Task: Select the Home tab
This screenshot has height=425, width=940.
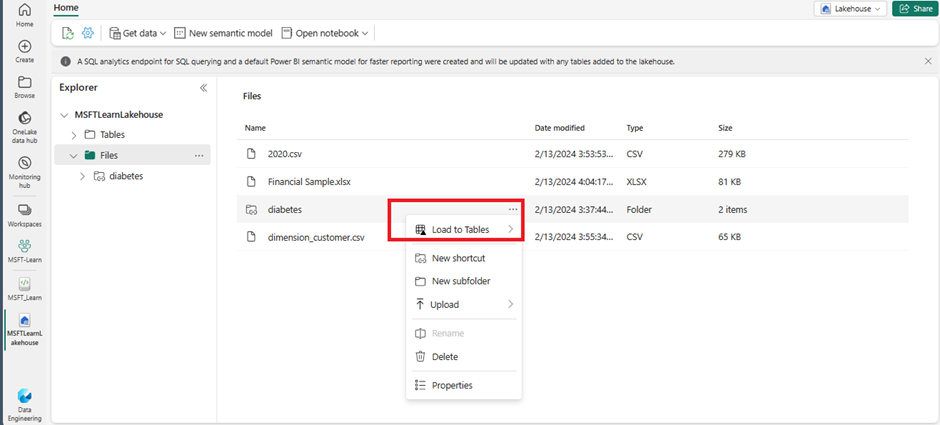Action: pyautogui.click(x=66, y=8)
